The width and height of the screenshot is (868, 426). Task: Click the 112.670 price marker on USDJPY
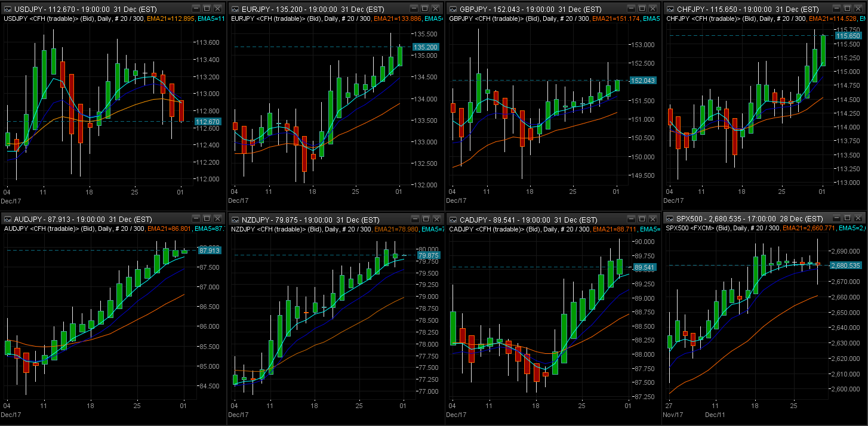pyautogui.click(x=207, y=122)
